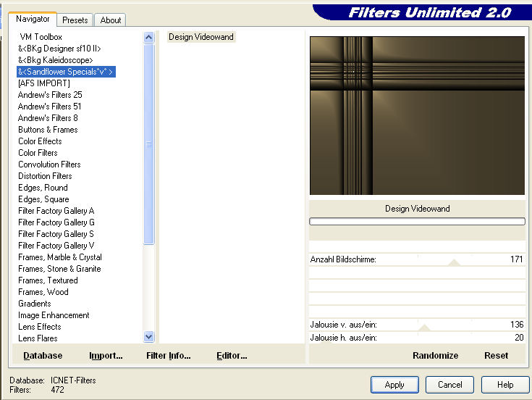Viewport: 532px width, 400px height.
Task: Select VM Toolbox in the list
Action: pyautogui.click(x=41, y=37)
